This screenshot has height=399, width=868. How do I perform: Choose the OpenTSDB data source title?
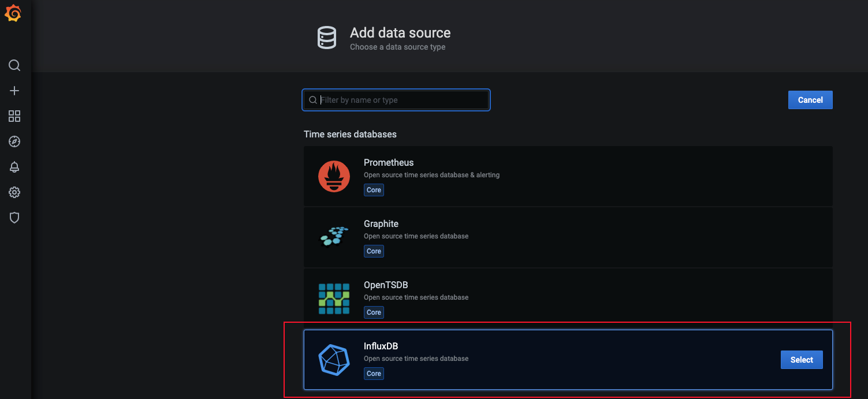tap(386, 285)
